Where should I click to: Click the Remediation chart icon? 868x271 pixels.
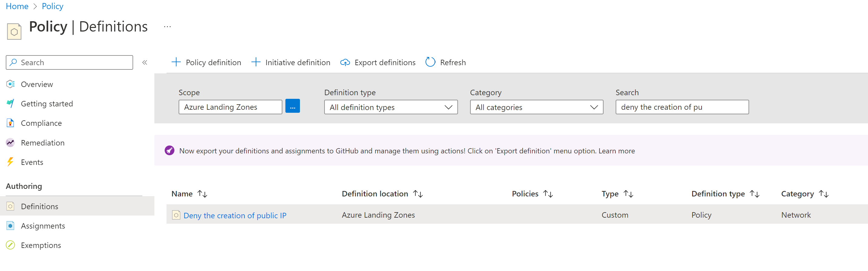10,143
